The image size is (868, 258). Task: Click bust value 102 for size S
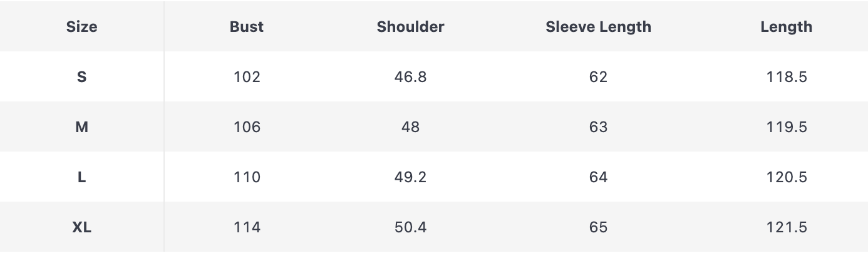pyautogui.click(x=247, y=77)
